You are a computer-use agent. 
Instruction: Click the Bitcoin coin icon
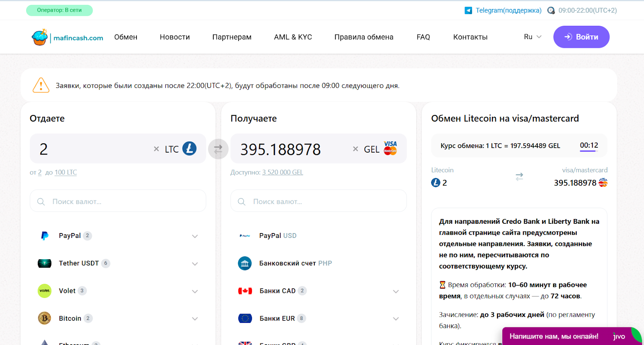(44, 318)
